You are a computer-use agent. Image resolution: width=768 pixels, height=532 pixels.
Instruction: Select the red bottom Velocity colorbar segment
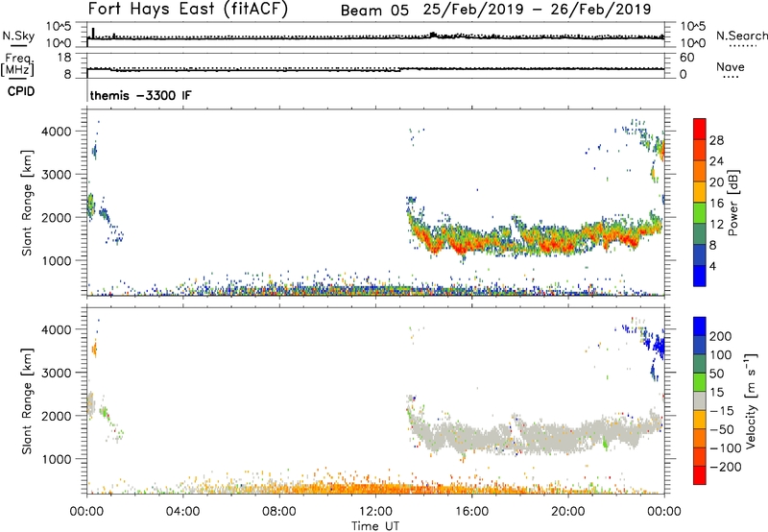point(700,475)
